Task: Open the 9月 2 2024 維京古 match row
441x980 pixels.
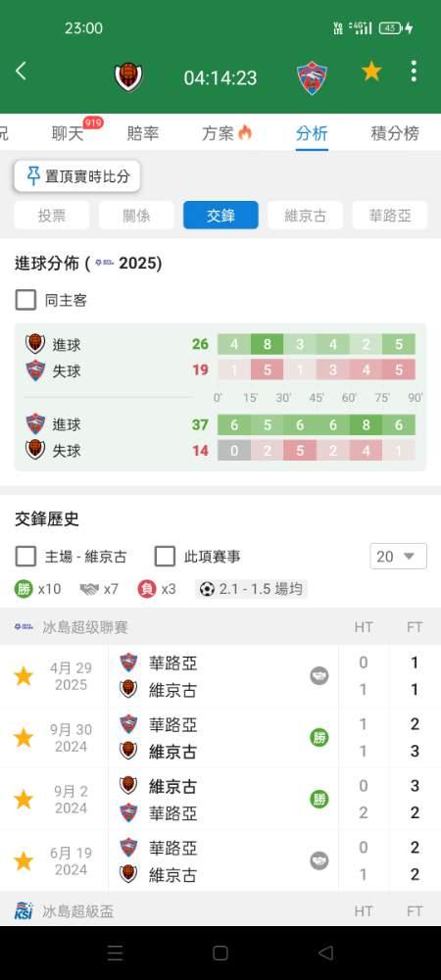Action: pos(220,800)
